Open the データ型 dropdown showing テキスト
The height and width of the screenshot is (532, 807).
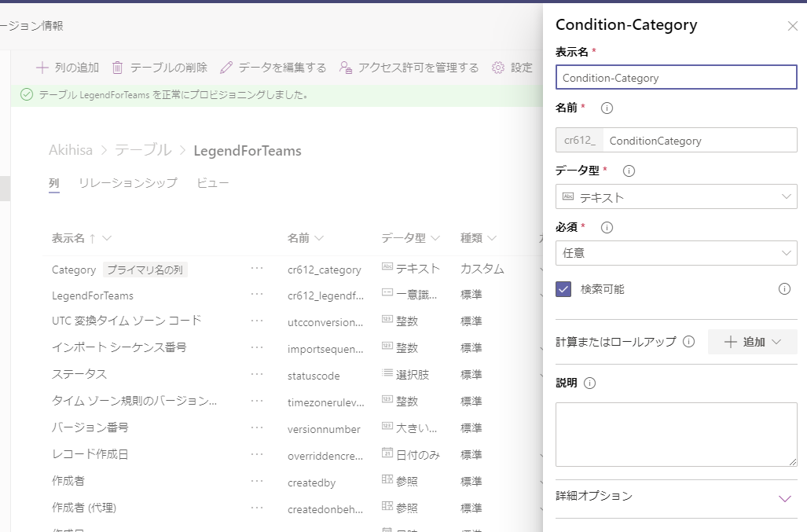pyautogui.click(x=676, y=196)
